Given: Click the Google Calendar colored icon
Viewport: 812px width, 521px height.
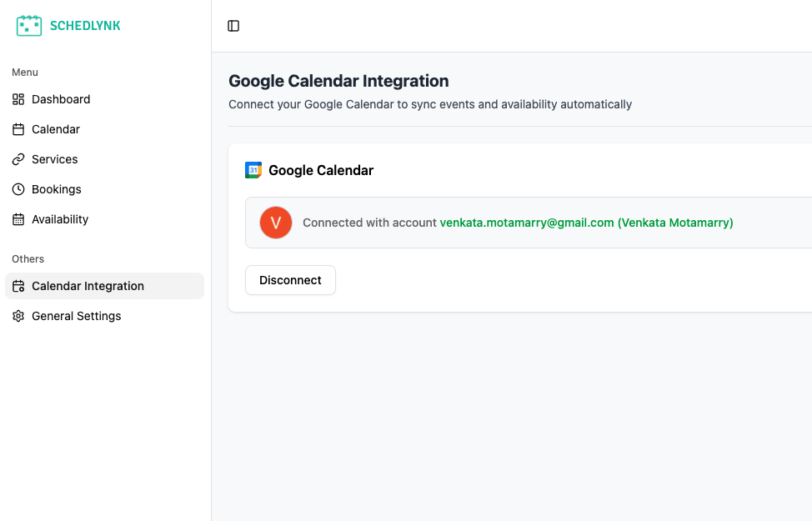Looking at the screenshot, I should [x=253, y=170].
